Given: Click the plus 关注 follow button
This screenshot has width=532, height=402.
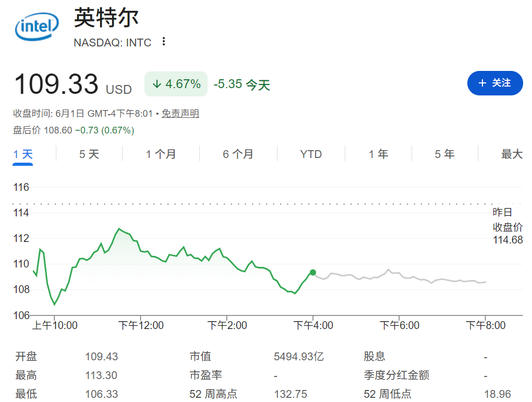Looking at the screenshot, I should tap(494, 83).
